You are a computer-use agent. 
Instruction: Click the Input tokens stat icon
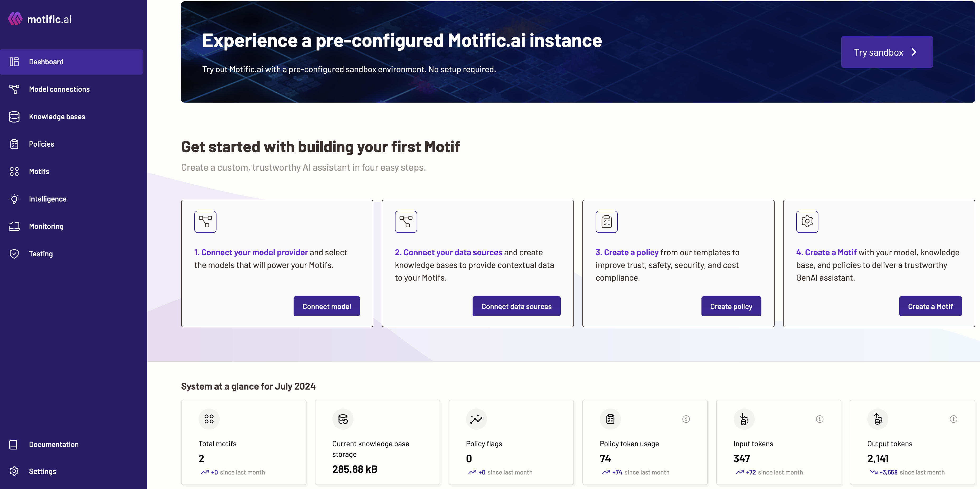coord(744,419)
